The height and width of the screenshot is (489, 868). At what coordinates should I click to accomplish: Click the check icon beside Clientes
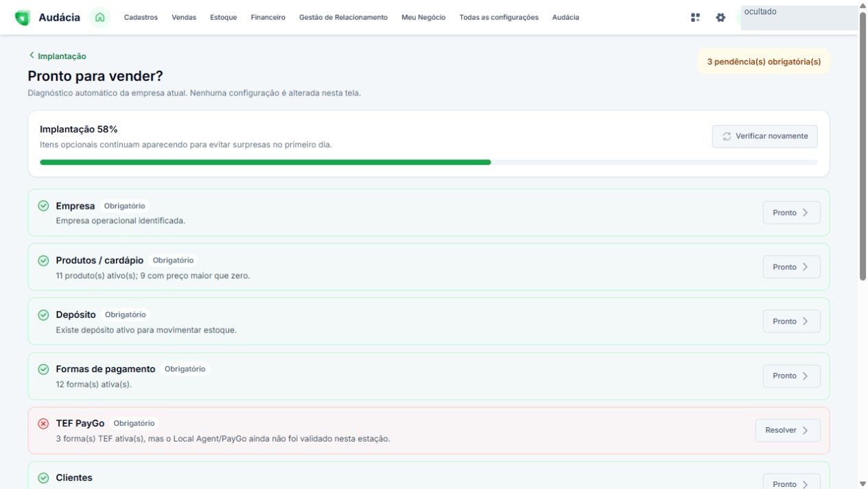pos(43,477)
